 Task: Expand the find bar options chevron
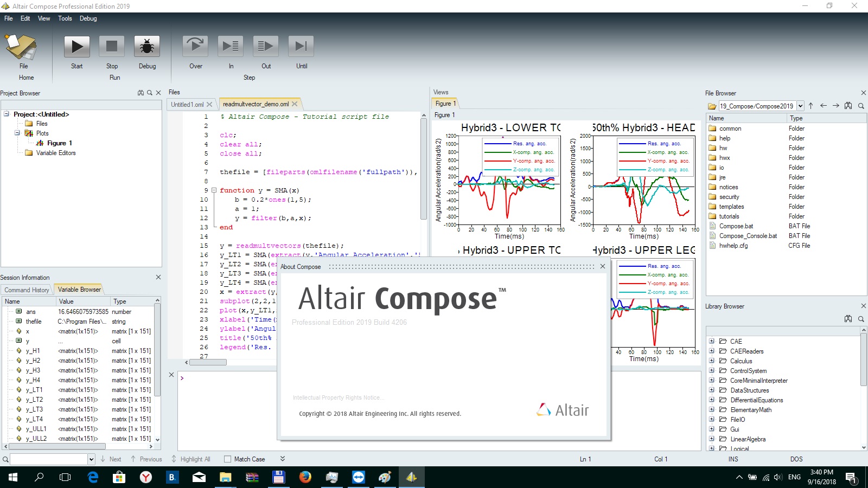tap(283, 459)
